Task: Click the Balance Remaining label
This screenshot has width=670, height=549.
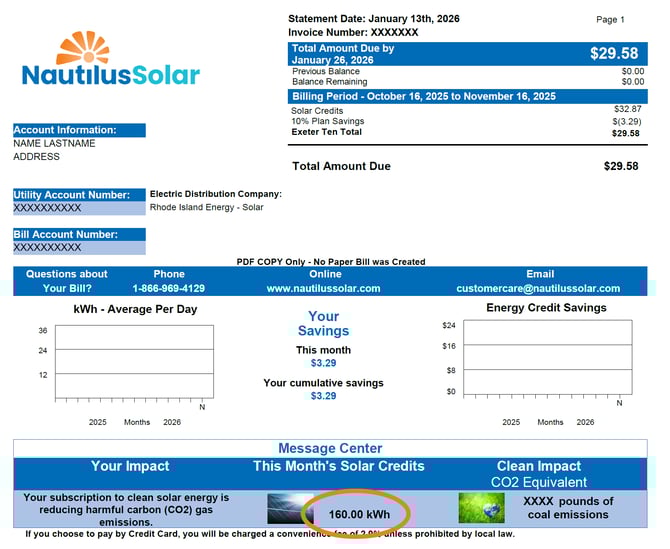Action: coord(329,82)
